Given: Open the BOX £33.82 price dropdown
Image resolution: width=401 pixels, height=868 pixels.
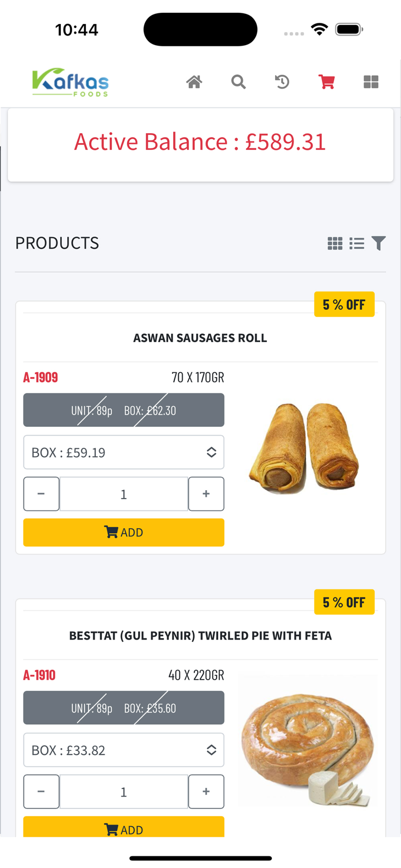Looking at the screenshot, I should pos(123,749).
